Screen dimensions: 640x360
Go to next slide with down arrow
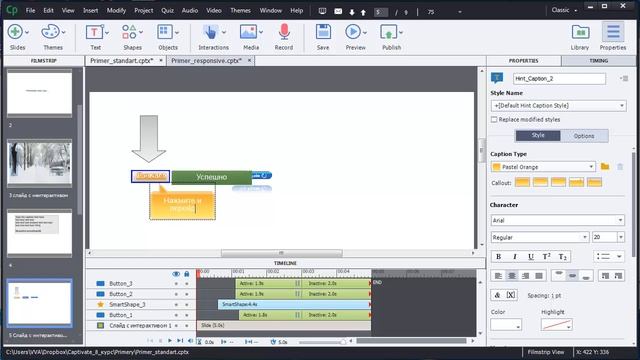coord(352,12)
